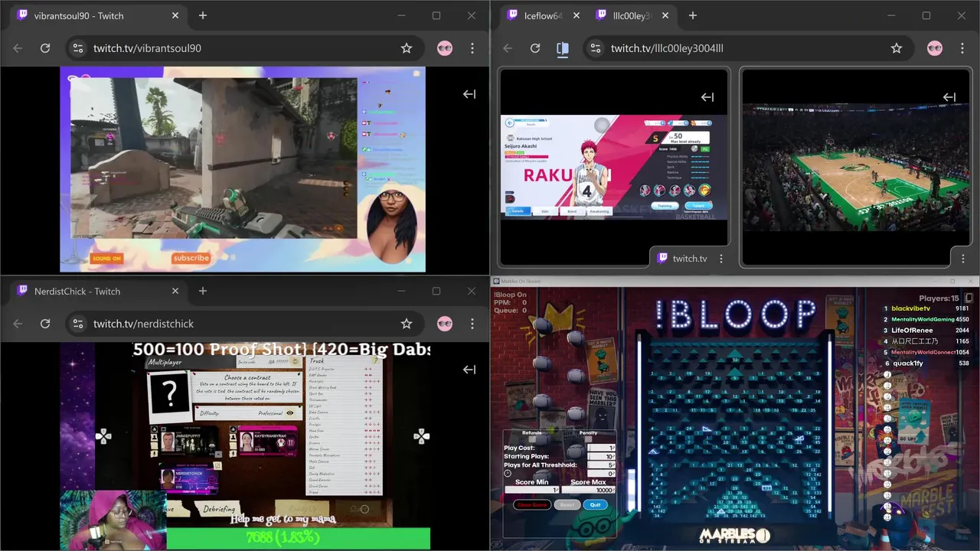Click the Debriefing note button
Viewport: 980px width, 551px height.
(220, 508)
